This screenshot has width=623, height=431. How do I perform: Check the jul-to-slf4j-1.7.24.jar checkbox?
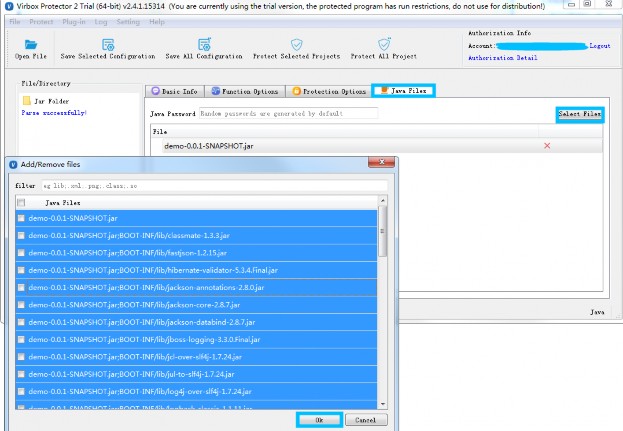pos(21,374)
